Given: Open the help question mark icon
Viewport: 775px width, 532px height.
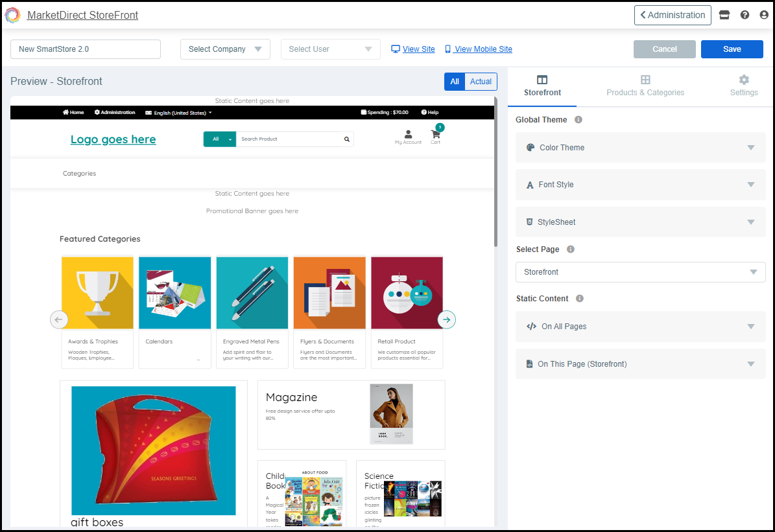Looking at the screenshot, I should pyautogui.click(x=745, y=15).
